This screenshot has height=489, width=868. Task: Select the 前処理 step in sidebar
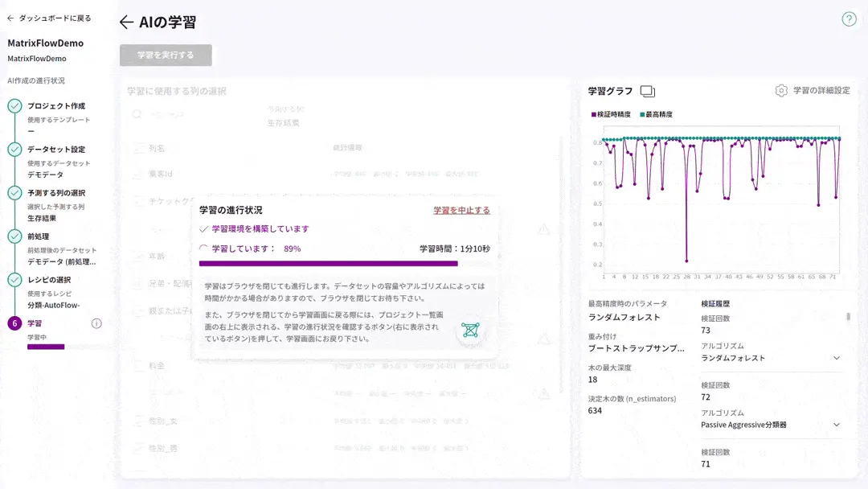tap(39, 236)
